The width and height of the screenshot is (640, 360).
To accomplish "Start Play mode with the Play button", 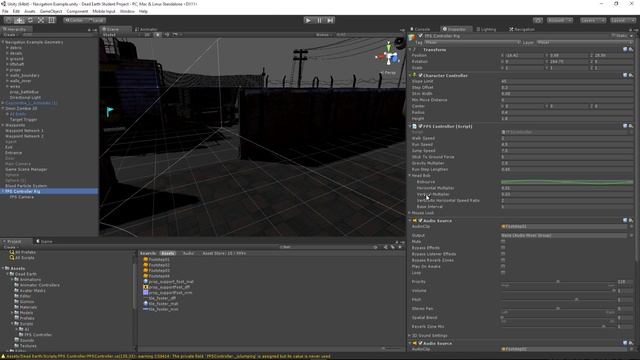I will click(308, 20).
